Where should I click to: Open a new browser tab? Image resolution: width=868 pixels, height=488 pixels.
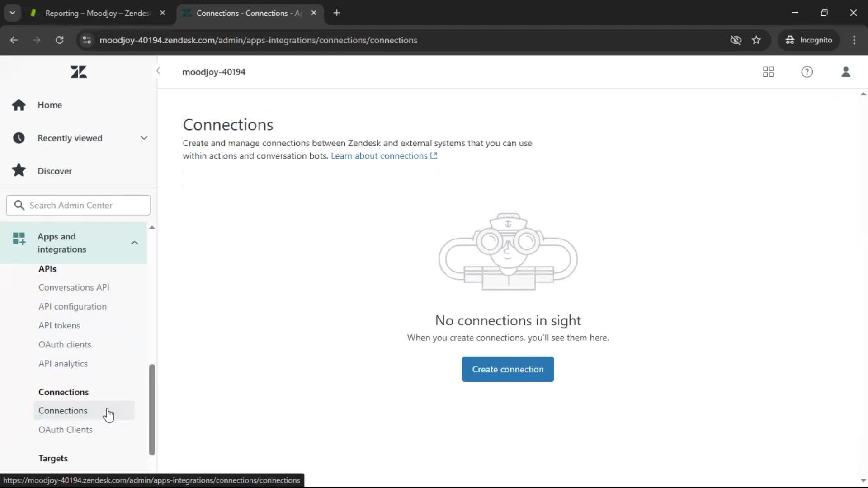336,13
